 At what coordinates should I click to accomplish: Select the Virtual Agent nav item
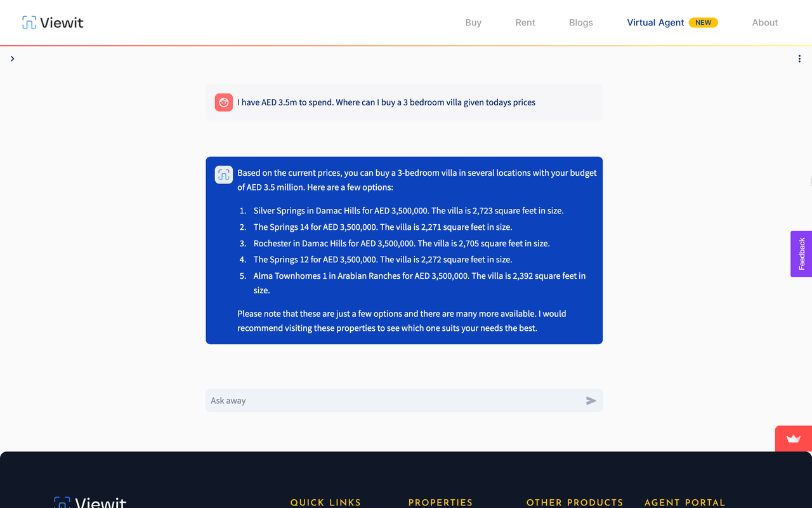coord(655,23)
